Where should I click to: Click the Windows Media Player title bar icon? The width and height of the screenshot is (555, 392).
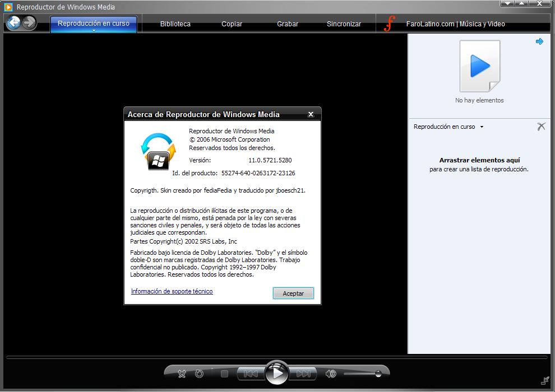click(x=8, y=7)
